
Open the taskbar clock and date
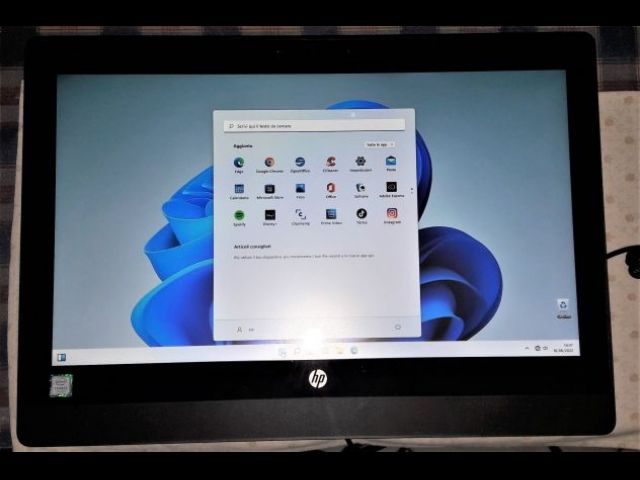(x=564, y=348)
